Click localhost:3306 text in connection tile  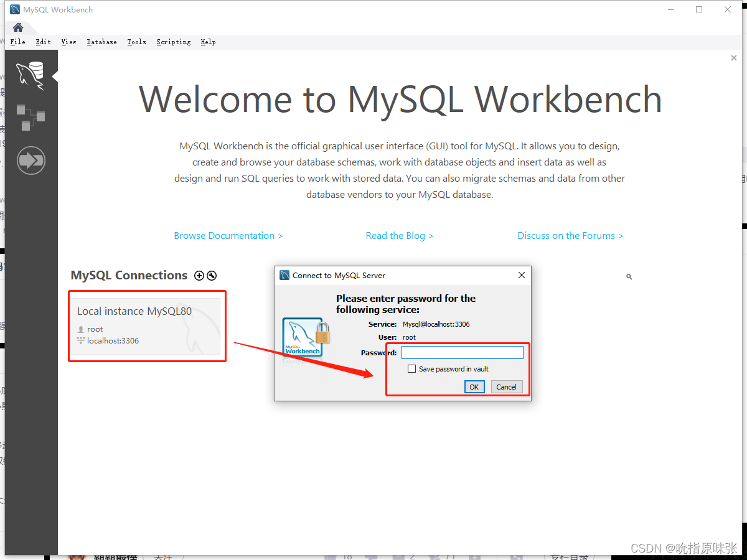click(x=113, y=341)
